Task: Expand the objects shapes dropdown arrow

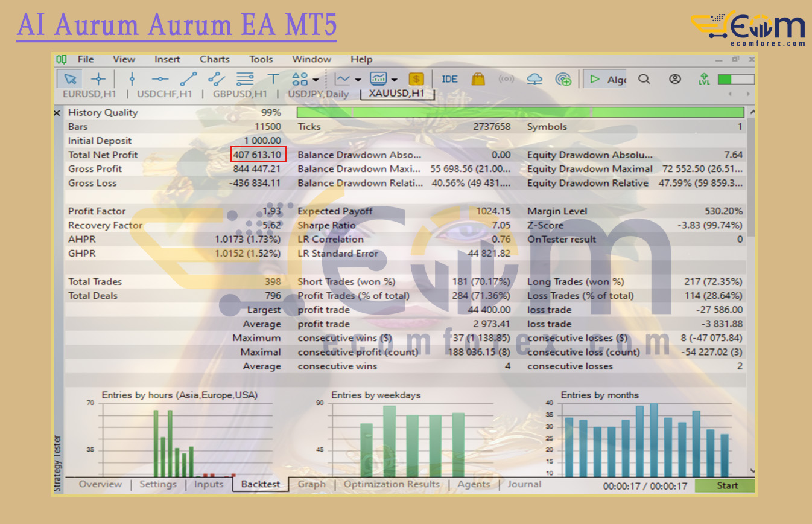Action: (316, 80)
